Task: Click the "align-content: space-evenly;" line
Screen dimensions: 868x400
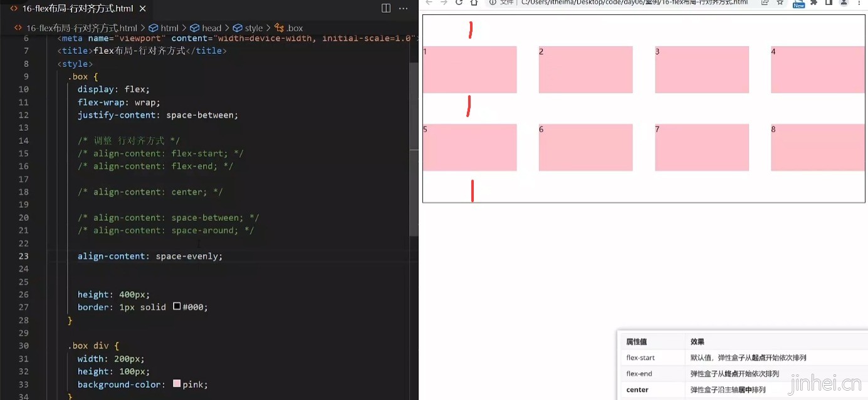Action: (x=150, y=256)
